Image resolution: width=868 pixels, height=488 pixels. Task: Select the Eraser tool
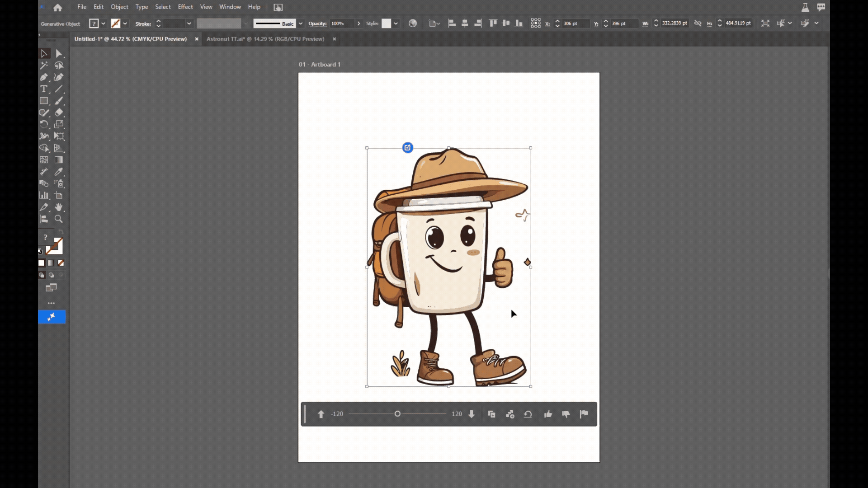click(x=59, y=113)
